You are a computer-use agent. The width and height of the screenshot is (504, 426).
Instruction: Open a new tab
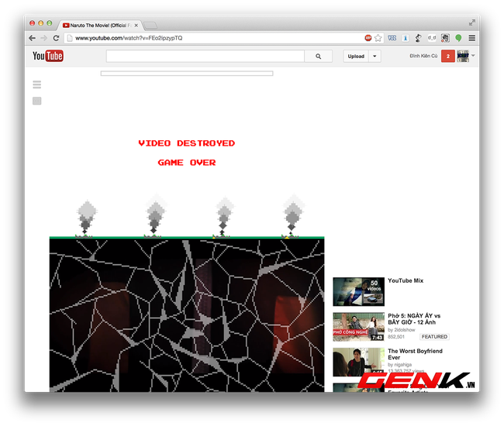pyautogui.click(x=150, y=26)
